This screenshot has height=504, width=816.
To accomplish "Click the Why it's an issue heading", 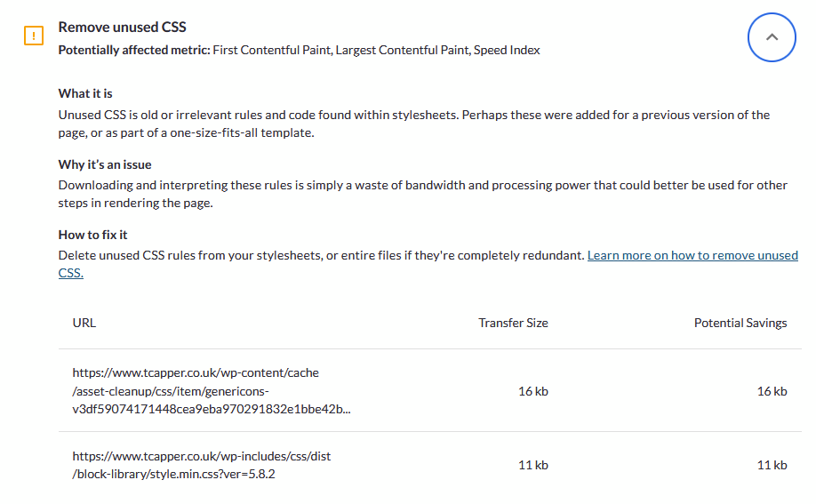I will tap(105, 164).
